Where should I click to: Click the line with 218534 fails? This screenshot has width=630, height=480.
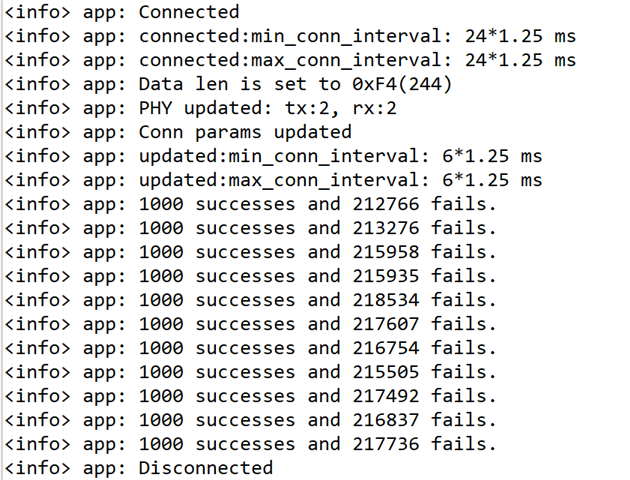point(251,300)
